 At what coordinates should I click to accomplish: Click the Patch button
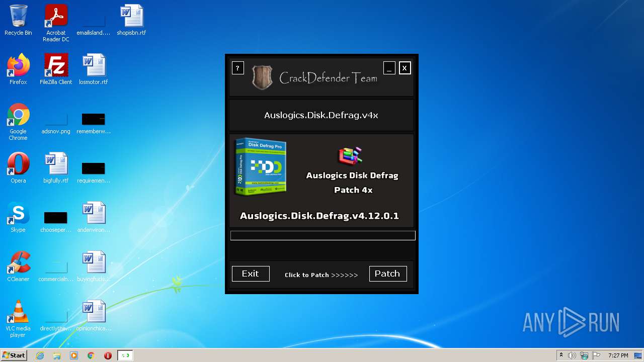coord(388,274)
